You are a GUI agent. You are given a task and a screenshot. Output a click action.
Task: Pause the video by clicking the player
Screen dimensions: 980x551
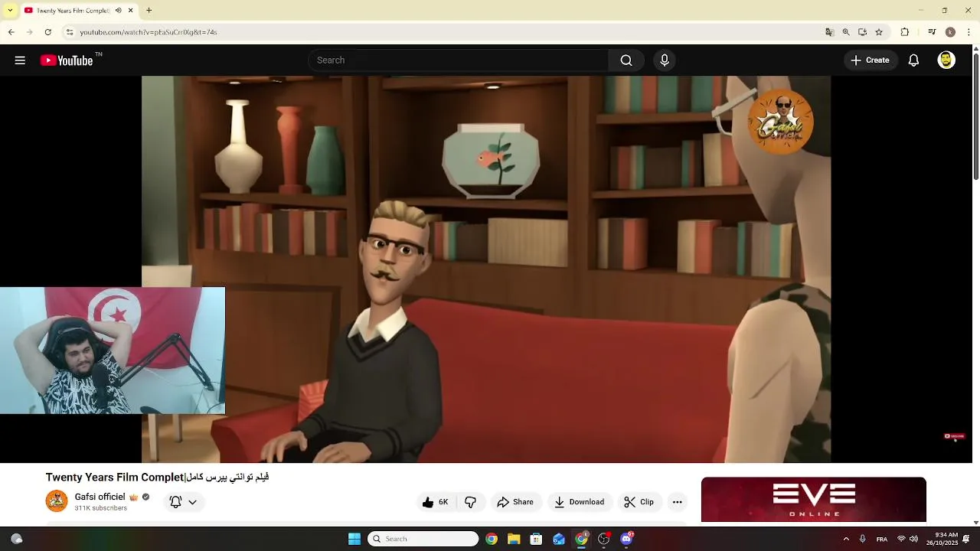click(486, 269)
